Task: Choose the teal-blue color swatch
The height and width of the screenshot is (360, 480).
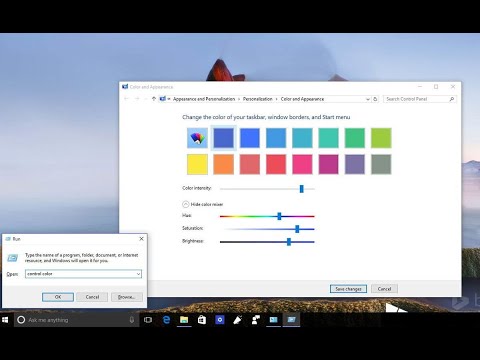Action: coord(302,138)
